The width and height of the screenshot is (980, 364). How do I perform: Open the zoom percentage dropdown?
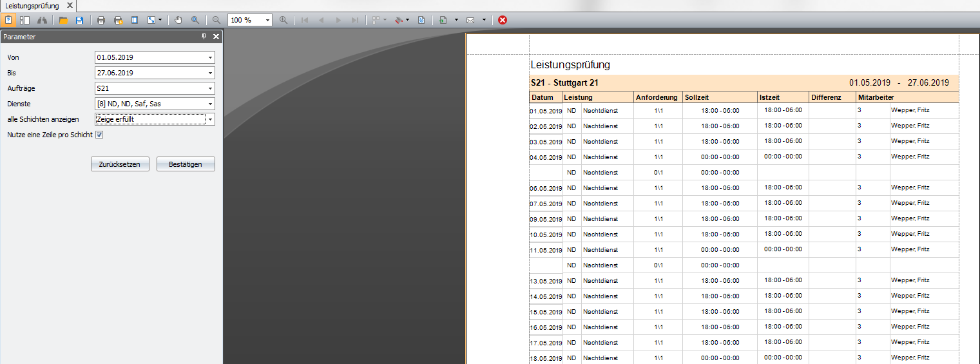[268, 20]
